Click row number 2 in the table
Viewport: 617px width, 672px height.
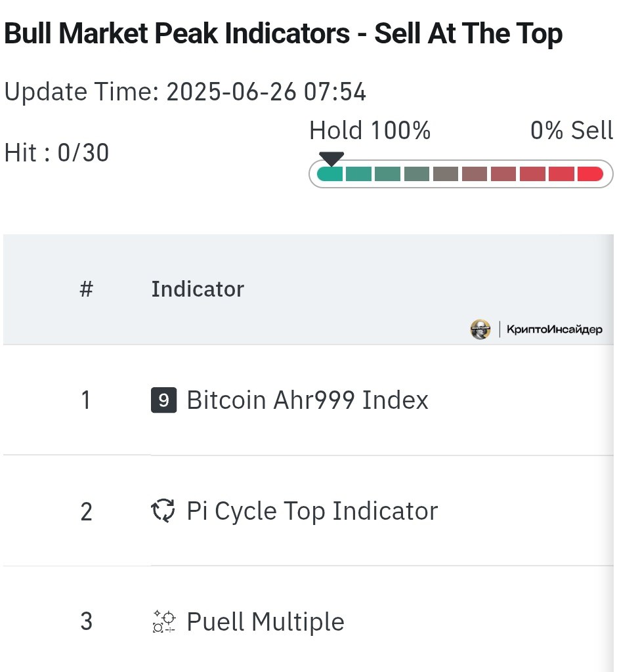(x=86, y=511)
